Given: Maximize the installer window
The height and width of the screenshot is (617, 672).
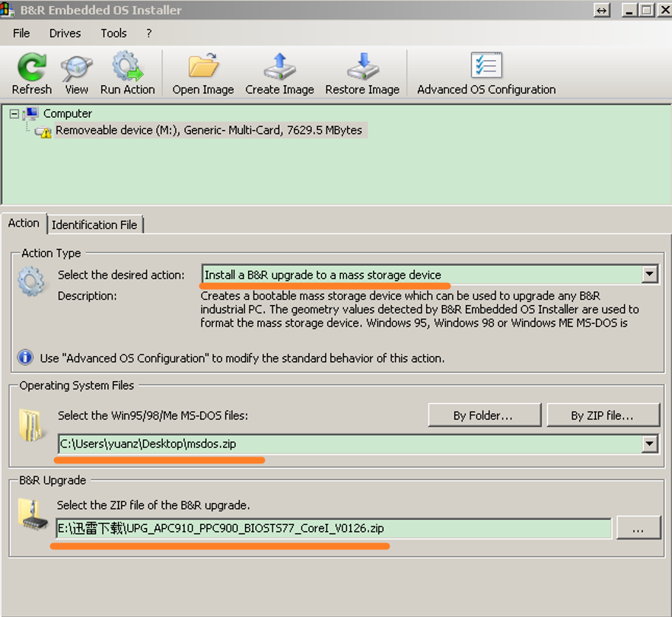Looking at the screenshot, I should 646,11.
